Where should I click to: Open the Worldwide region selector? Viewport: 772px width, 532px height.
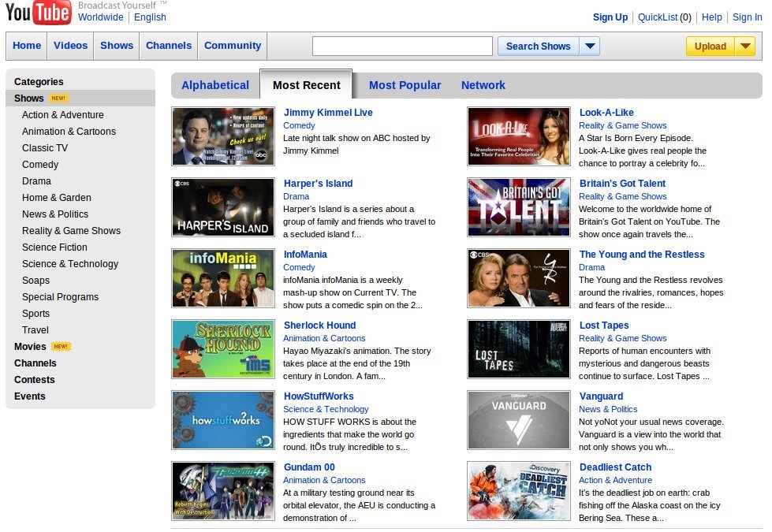click(101, 17)
